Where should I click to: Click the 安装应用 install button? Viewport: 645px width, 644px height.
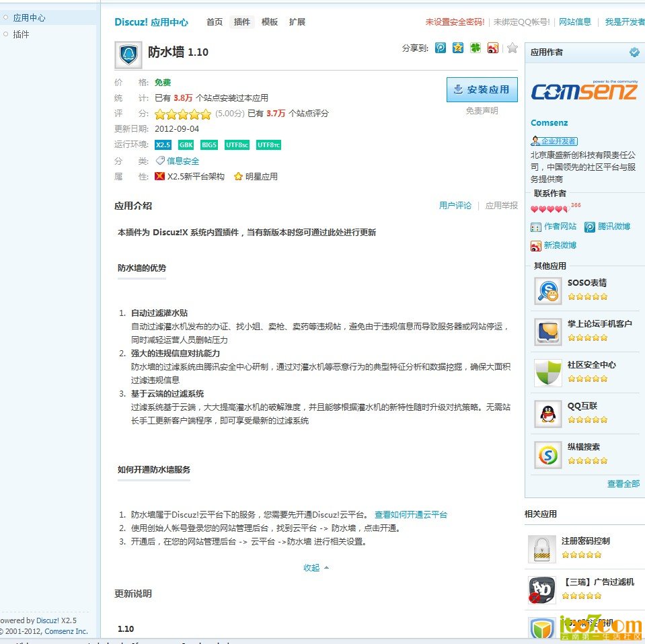point(482,89)
